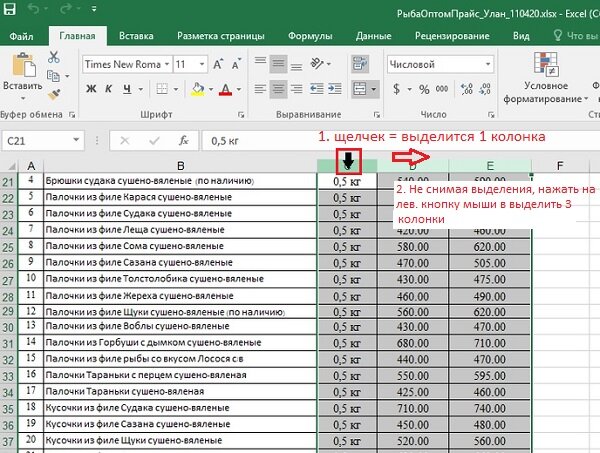Screen dimensions: 600x453
Task: Click the Save icon in quick access toolbar
Action: 10,8
